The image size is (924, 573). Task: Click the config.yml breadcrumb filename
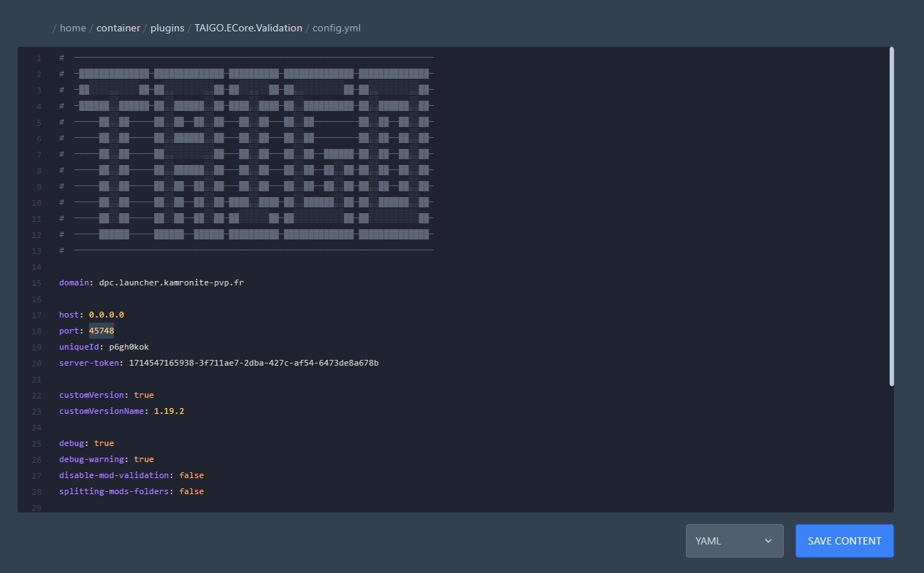click(336, 28)
